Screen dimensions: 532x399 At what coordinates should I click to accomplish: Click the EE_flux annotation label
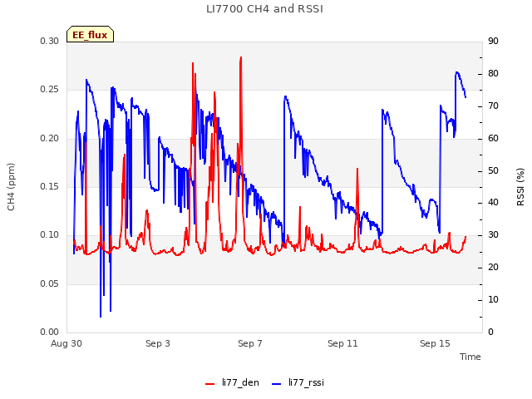pos(90,34)
